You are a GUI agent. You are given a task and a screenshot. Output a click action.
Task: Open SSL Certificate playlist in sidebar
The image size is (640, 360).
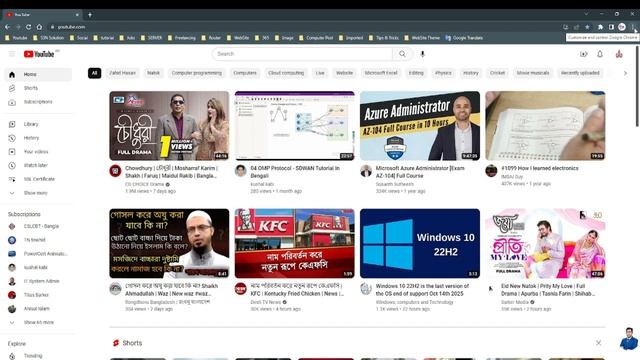point(38,179)
